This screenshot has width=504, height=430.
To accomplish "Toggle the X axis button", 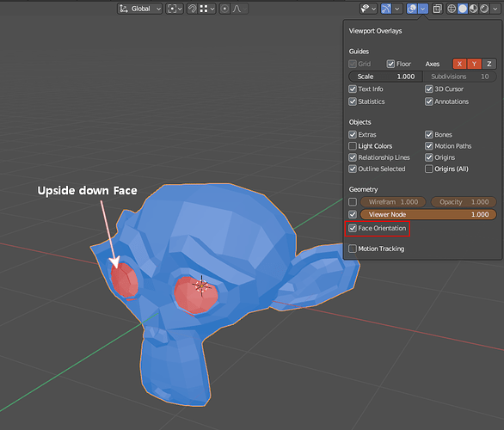I will tap(459, 64).
